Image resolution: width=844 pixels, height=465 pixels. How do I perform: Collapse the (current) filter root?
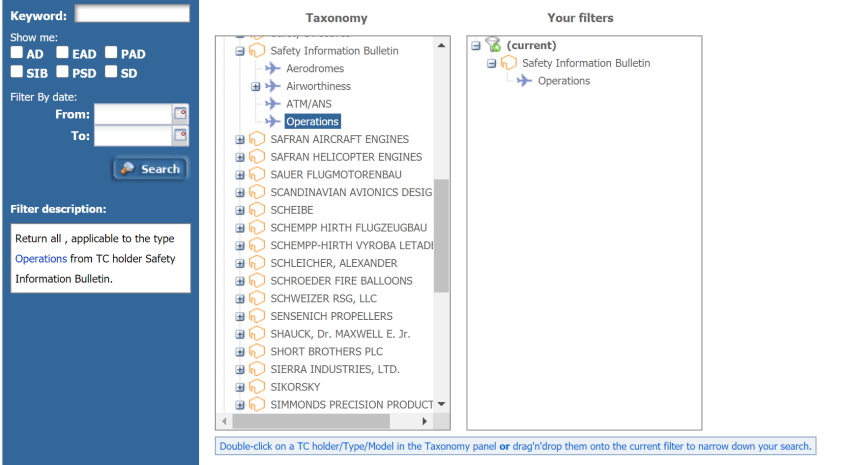click(476, 46)
